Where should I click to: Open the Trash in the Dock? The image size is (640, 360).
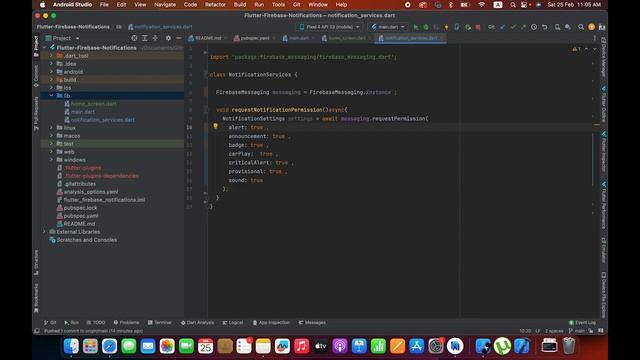[569, 346]
